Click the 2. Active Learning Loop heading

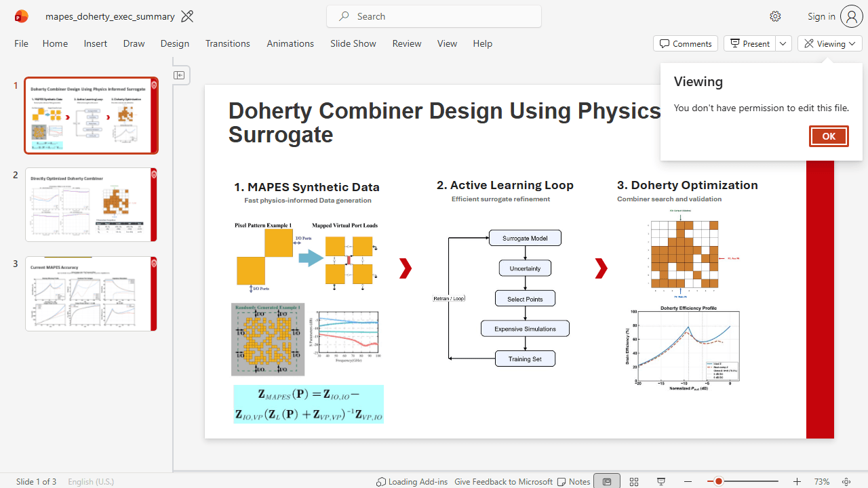pyautogui.click(x=505, y=185)
